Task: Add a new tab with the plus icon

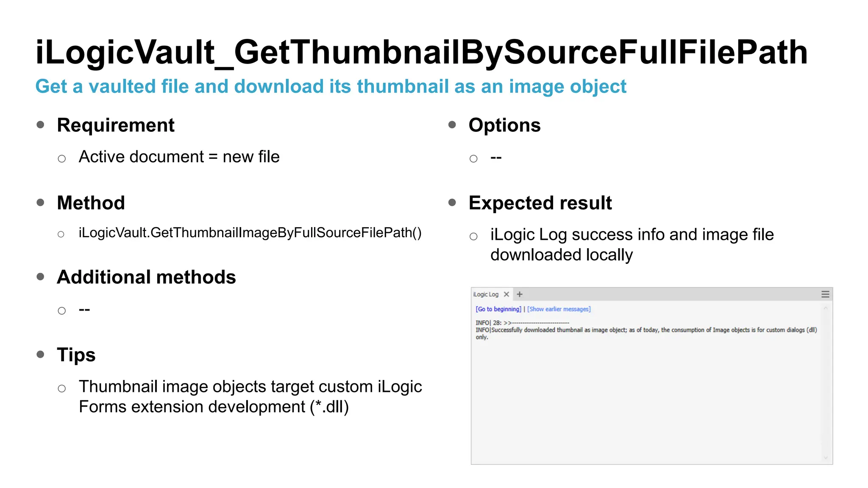Action: coord(520,294)
